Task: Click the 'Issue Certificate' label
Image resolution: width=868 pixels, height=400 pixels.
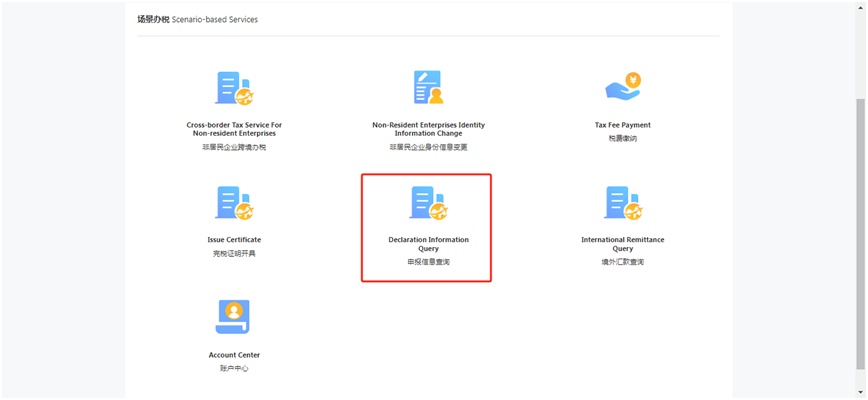Action: coord(234,240)
